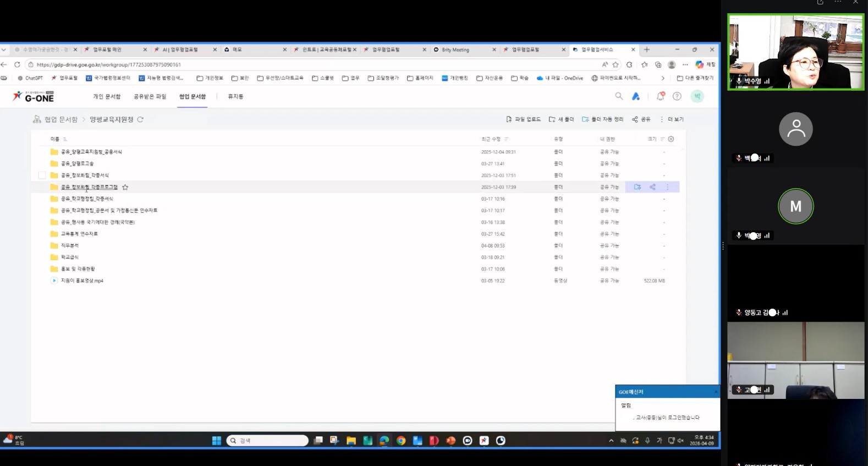Click share icon in highlighted row

652,187
